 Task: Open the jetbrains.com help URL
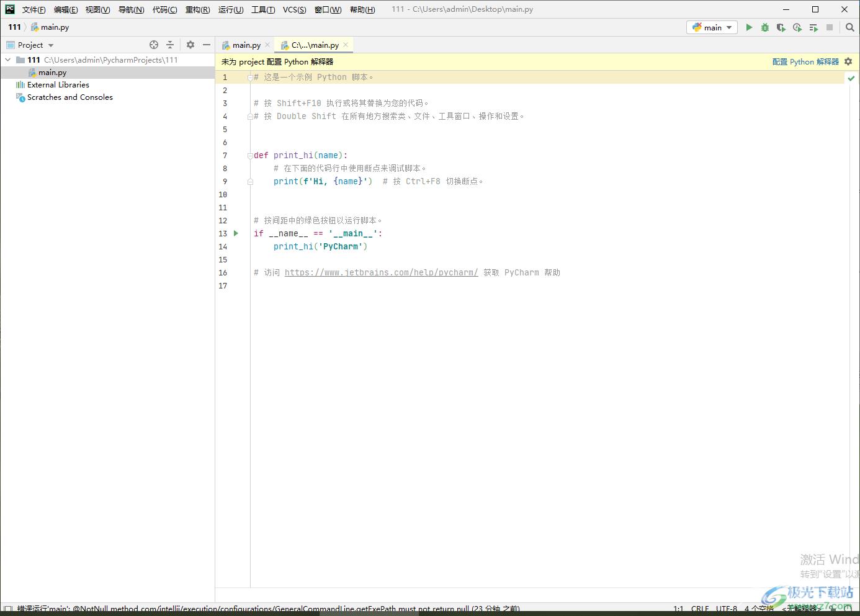[x=381, y=272]
